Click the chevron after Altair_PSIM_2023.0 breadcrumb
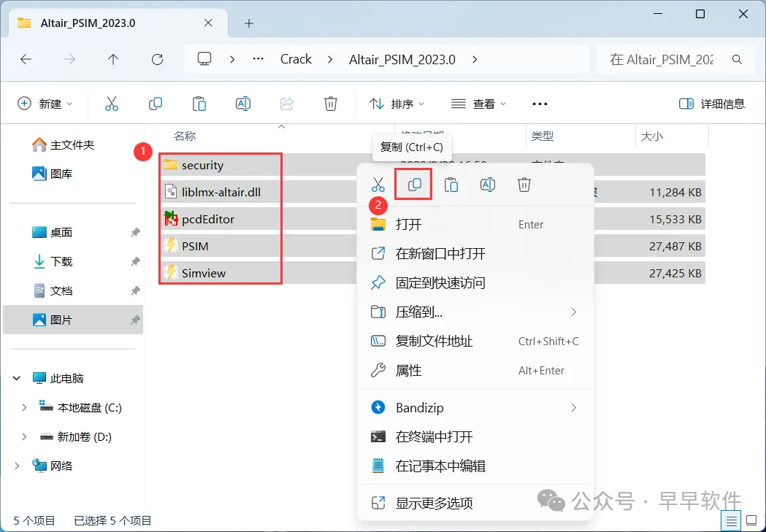This screenshot has height=532, width=766. point(475,60)
